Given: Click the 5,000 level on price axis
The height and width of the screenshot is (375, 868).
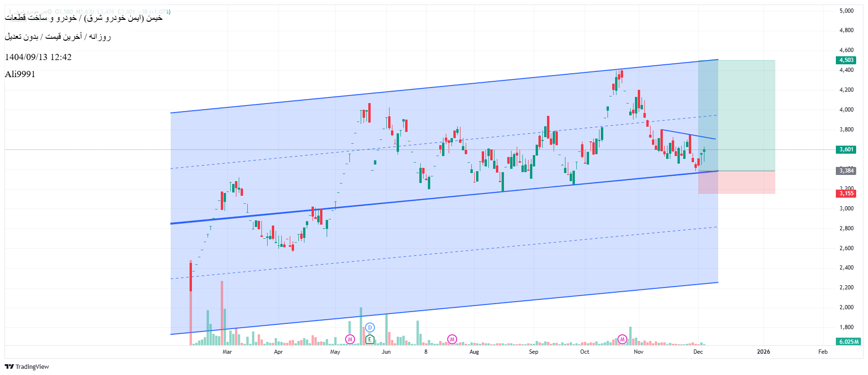Looking at the screenshot, I should (846, 11).
